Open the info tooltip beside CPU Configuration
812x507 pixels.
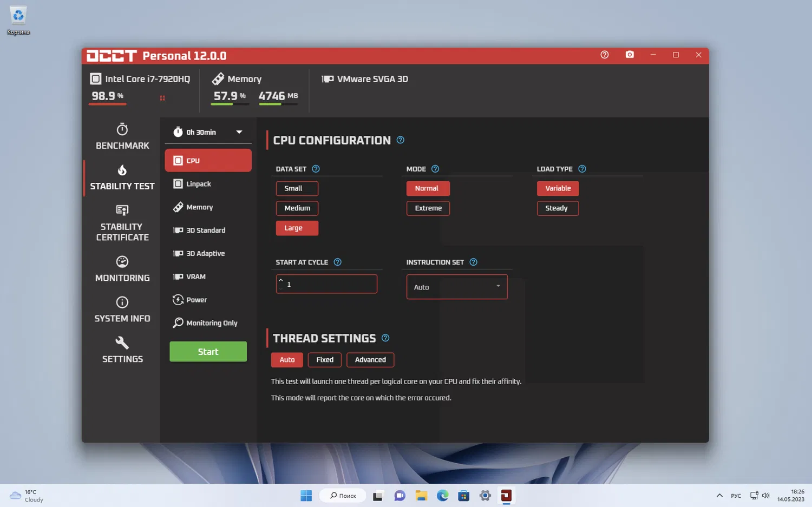click(401, 140)
